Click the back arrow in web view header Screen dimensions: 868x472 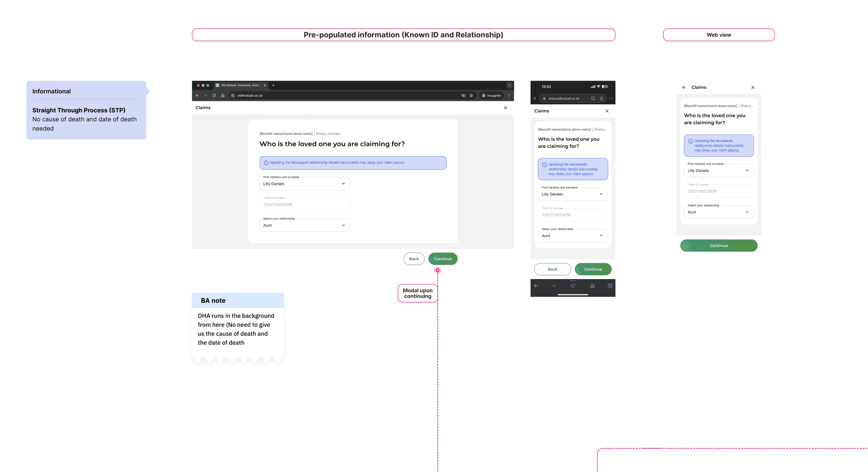tap(684, 87)
